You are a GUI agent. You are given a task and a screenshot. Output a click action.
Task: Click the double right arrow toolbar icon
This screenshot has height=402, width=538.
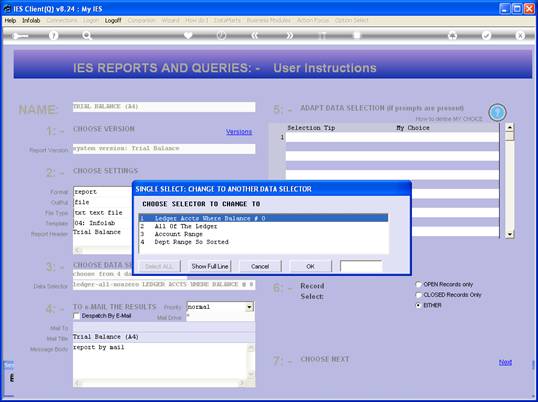[289, 35]
